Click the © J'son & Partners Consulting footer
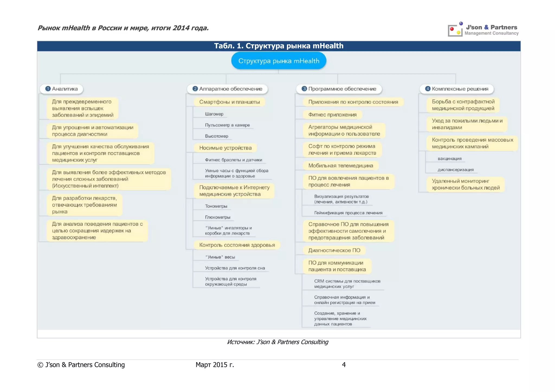 (81, 365)
